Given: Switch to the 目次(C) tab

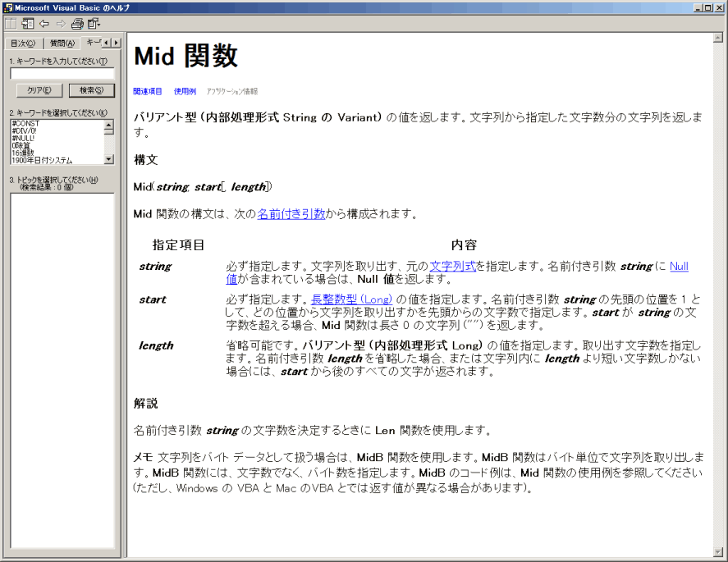Looking at the screenshot, I should pyautogui.click(x=22, y=43).
